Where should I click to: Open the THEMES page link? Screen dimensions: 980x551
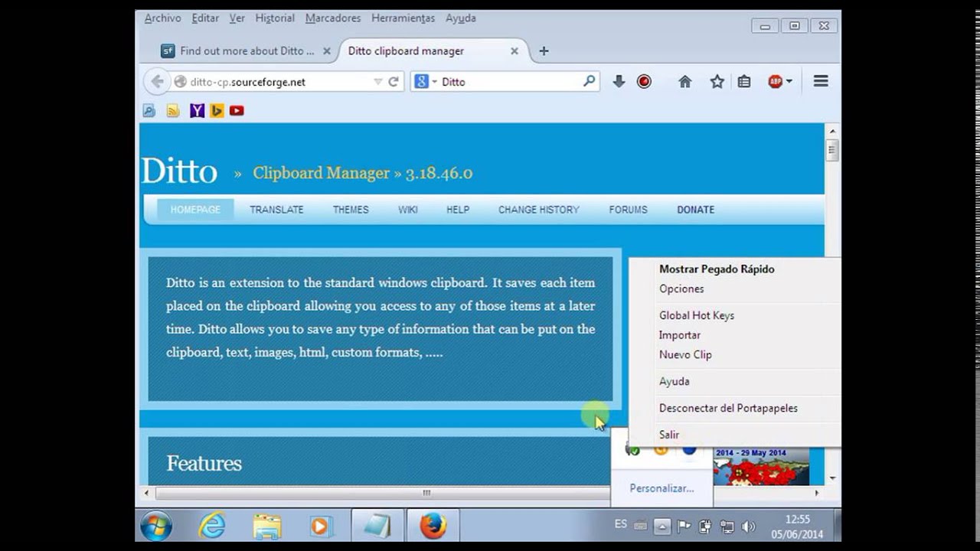[x=351, y=210]
